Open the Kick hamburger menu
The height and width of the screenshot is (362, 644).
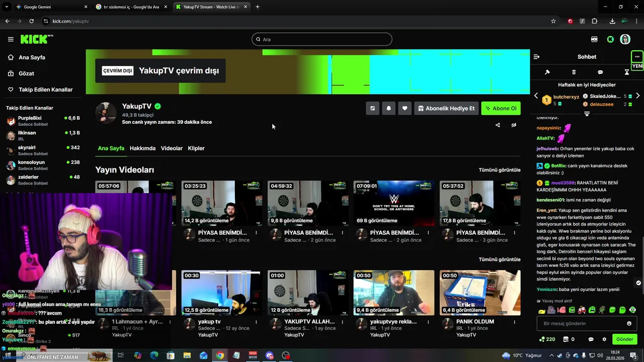[11, 39]
